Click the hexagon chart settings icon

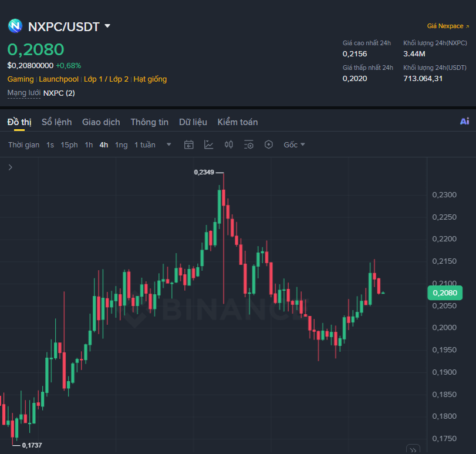[x=269, y=144]
